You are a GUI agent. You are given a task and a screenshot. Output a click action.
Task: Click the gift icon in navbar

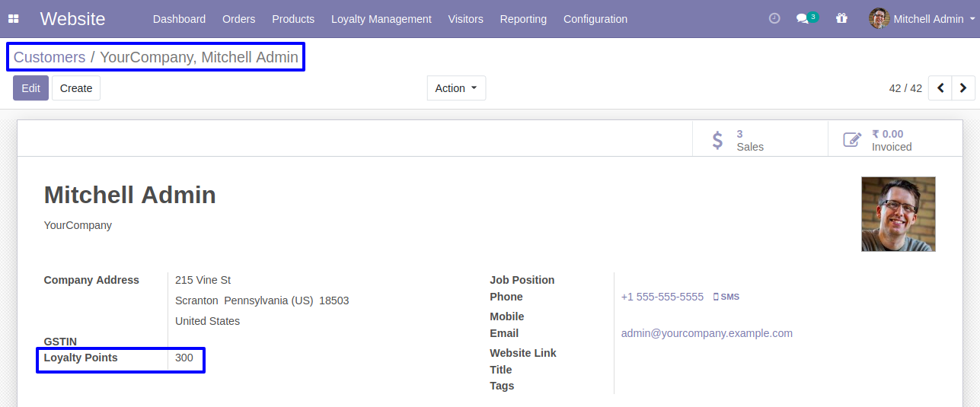pyautogui.click(x=841, y=19)
